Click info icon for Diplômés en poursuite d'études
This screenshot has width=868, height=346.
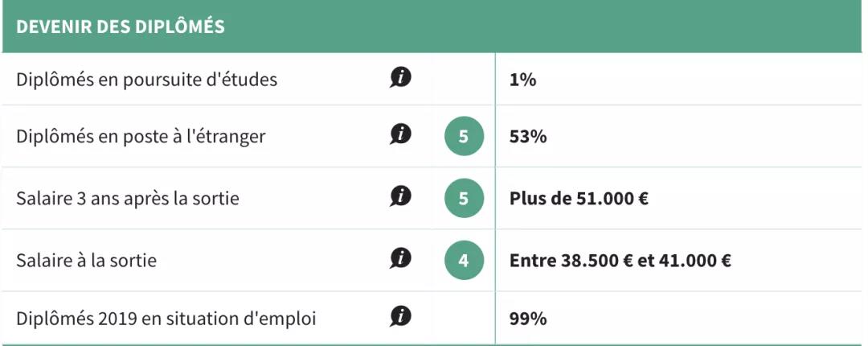[x=400, y=78]
